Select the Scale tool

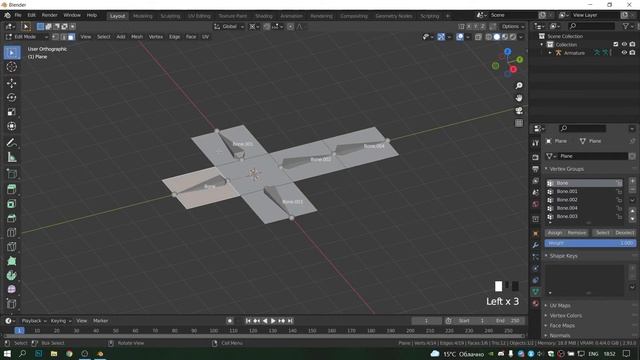pos(11,112)
